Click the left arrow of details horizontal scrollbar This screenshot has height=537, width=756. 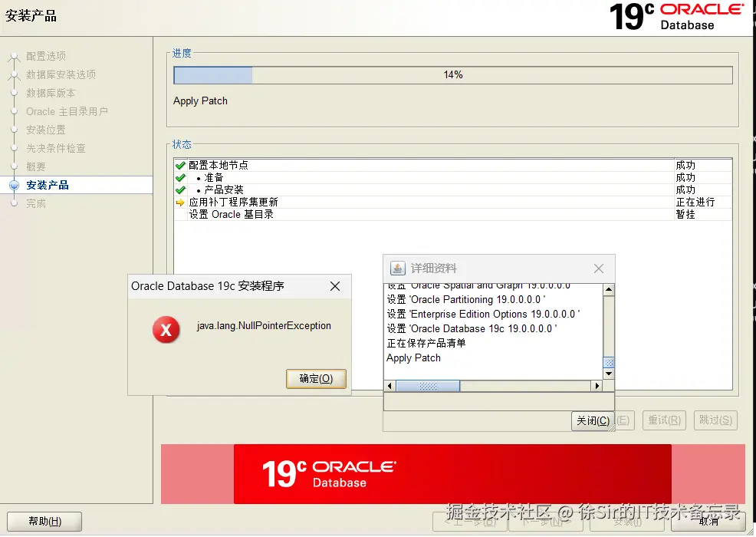coord(390,386)
